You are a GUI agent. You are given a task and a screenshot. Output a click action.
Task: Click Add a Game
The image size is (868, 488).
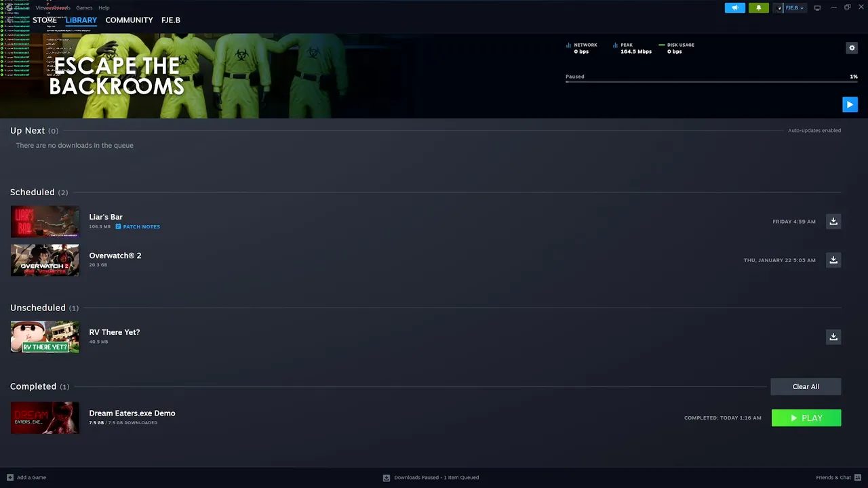point(31,477)
